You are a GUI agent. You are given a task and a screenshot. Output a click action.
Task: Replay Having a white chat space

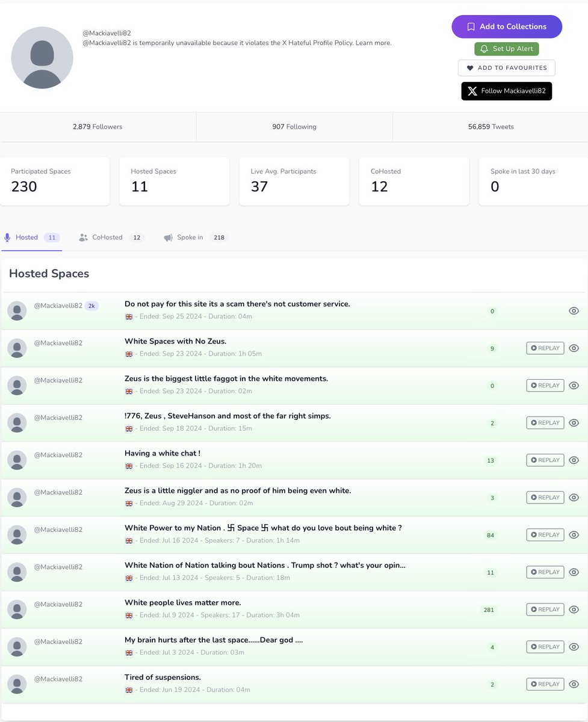coord(545,460)
